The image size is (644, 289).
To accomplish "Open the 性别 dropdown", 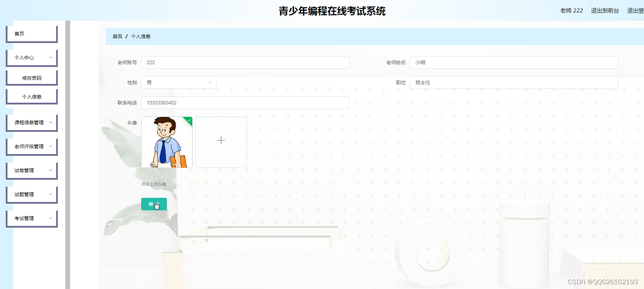I will click(179, 83).
